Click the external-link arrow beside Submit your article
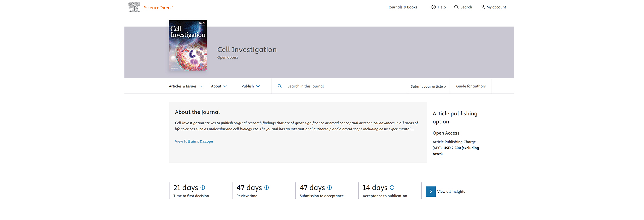 (x=445, y=87)
